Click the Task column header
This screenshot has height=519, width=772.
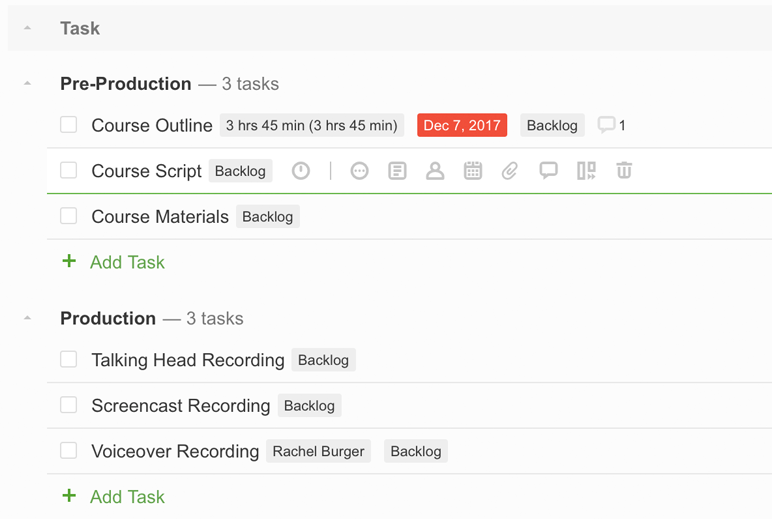80,28
